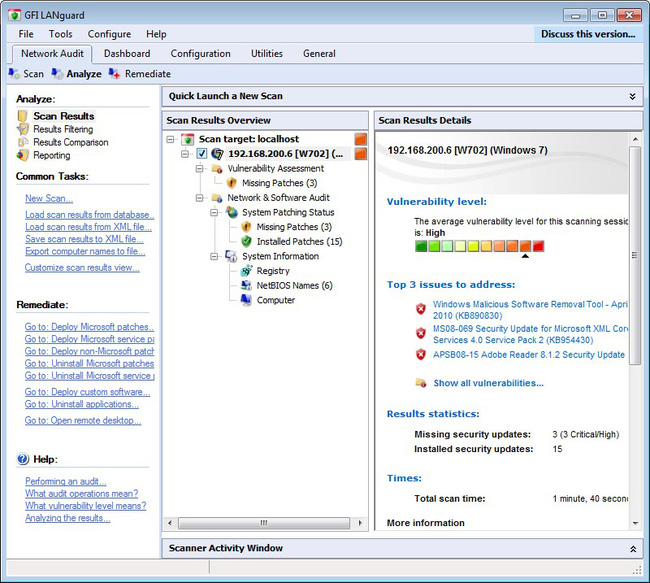
Task: Click the Windows 7 computer icon at 192.168.200.6
Action: (x=217, y=154)
